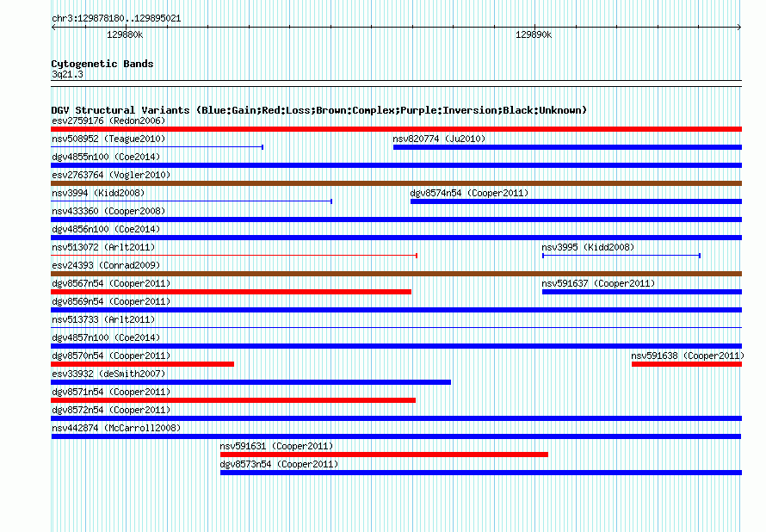The image size is (766, 532).
Task: Click the DGV Structural Variants track title
Action: tap(319, 110)
